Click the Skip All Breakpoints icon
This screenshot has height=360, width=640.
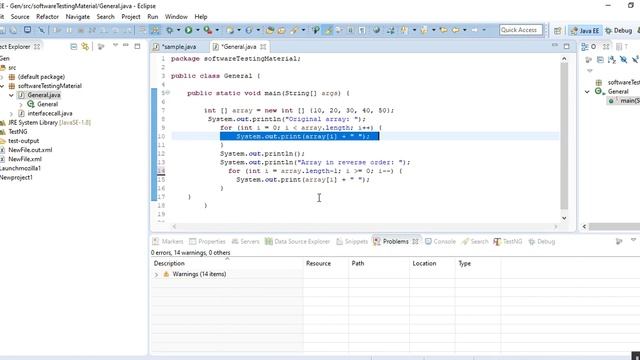tap(41, 30)
